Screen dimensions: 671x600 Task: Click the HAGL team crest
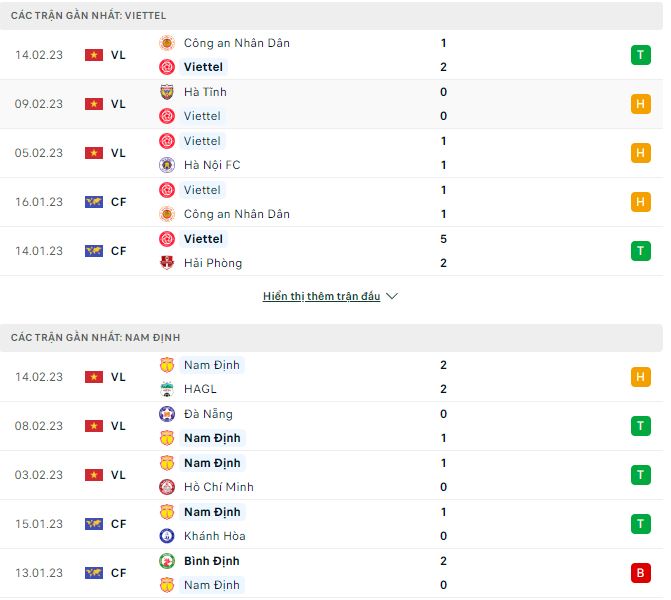(x=167, y=389)
